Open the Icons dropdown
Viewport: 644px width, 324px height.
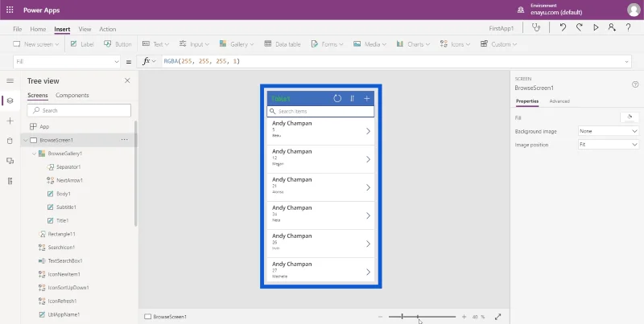(455, 44)
